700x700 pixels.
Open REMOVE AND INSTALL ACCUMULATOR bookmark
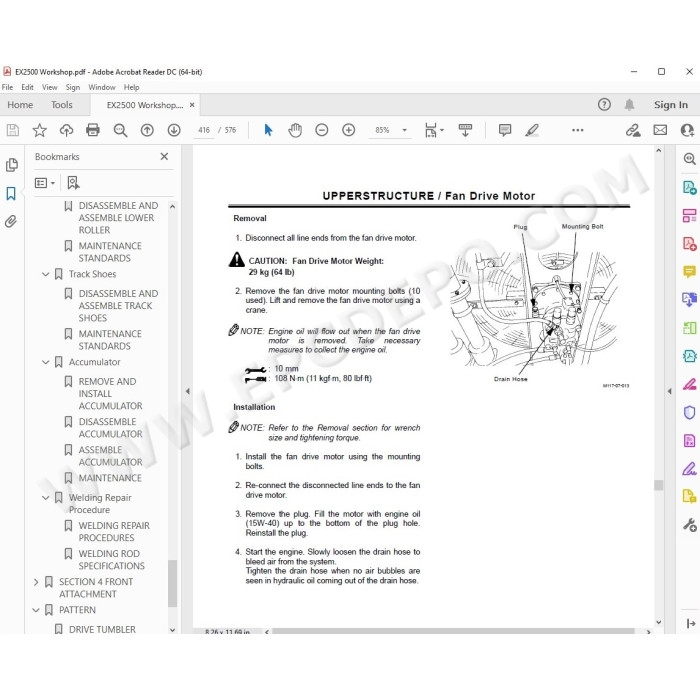(x=110, y=394)
